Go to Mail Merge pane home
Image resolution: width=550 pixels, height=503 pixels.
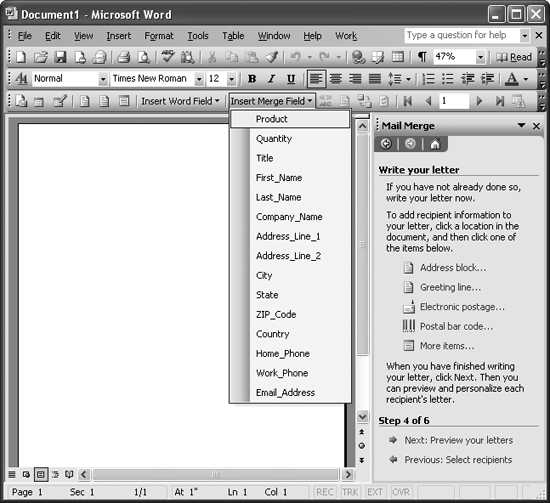tap(435, 144)
